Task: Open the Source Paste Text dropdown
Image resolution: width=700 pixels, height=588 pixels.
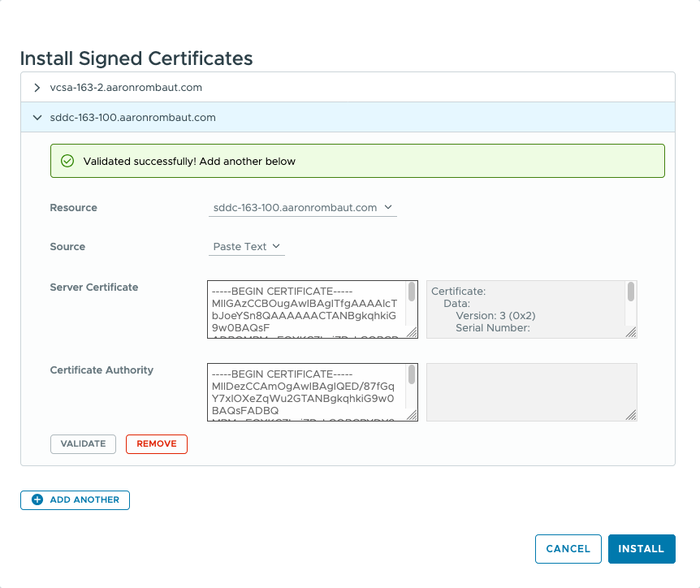Action: tap(246, 247)
